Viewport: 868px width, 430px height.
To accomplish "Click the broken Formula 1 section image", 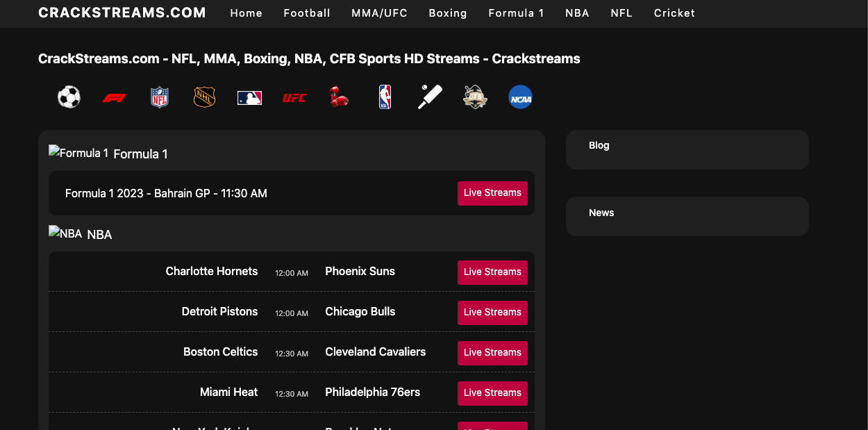I will [x=78, y=153].
